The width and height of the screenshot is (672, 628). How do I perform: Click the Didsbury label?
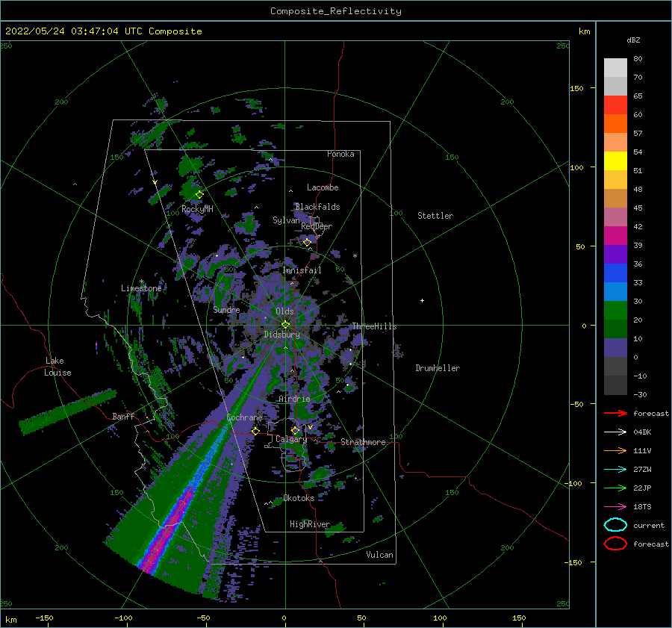281,335
